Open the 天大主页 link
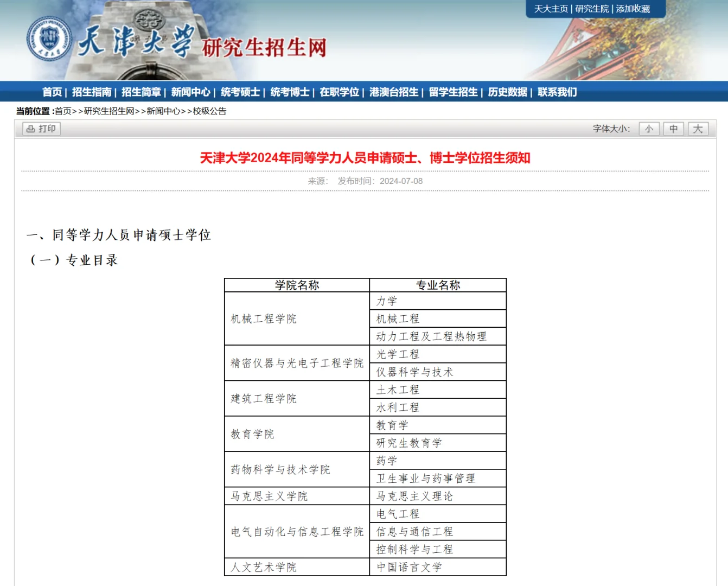Image resolution: width=728 pixels, height=586 pixels. [x=551, y=9]
